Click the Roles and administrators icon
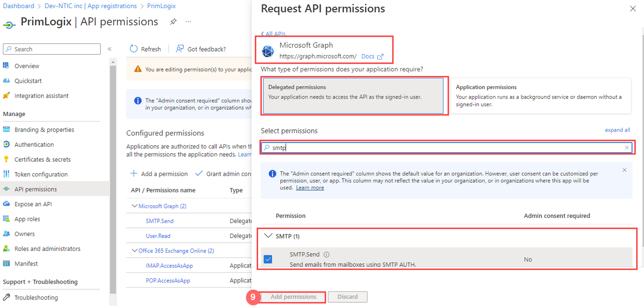The image size is (644, 306). pos(6,248)
